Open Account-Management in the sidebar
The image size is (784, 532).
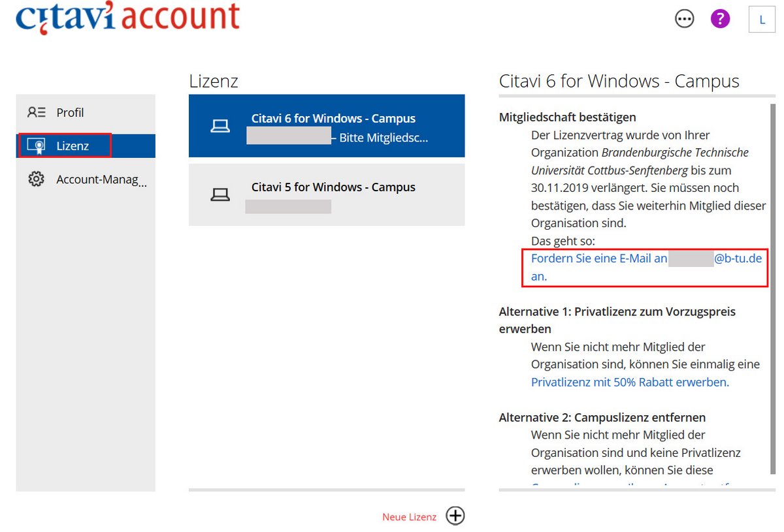pyautogui.click(x=86, y=179)
